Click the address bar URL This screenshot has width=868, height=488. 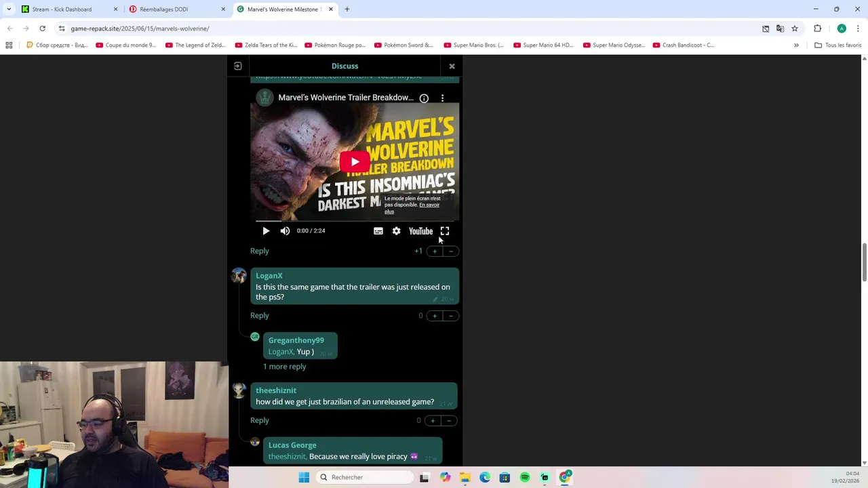(x=140, y=28)
